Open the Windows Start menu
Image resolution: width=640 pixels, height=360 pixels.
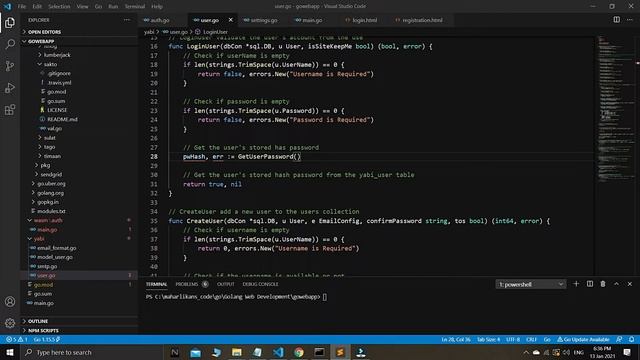[10, 352]
